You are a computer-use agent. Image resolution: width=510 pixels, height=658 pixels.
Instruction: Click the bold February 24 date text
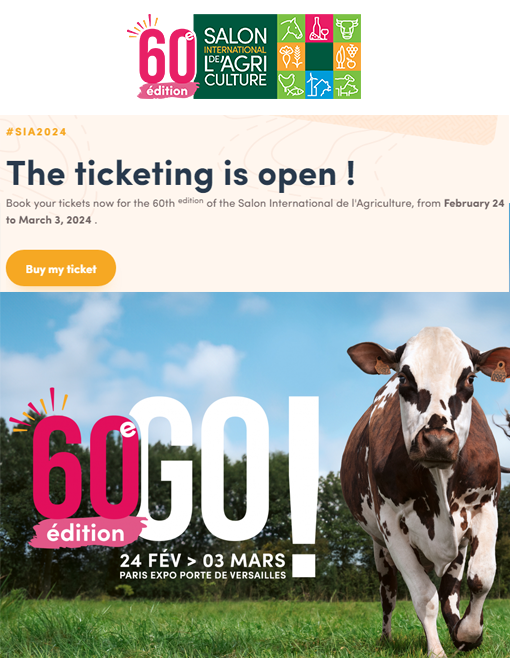coord(474,204)
